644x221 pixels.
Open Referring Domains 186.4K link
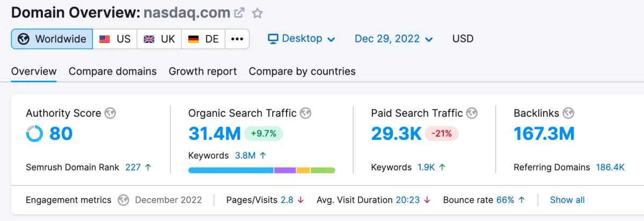pyautogui.click(x=610, y=167)
